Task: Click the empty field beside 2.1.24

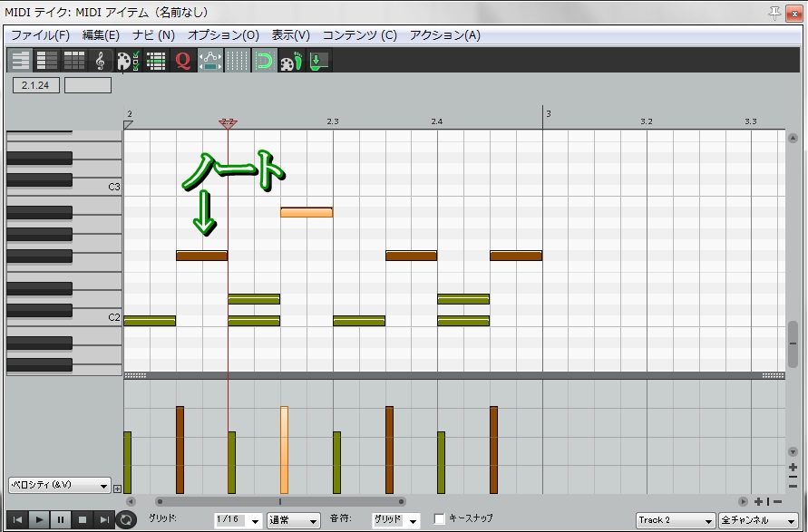Action: pyautogui.click(x=88, y=85)
